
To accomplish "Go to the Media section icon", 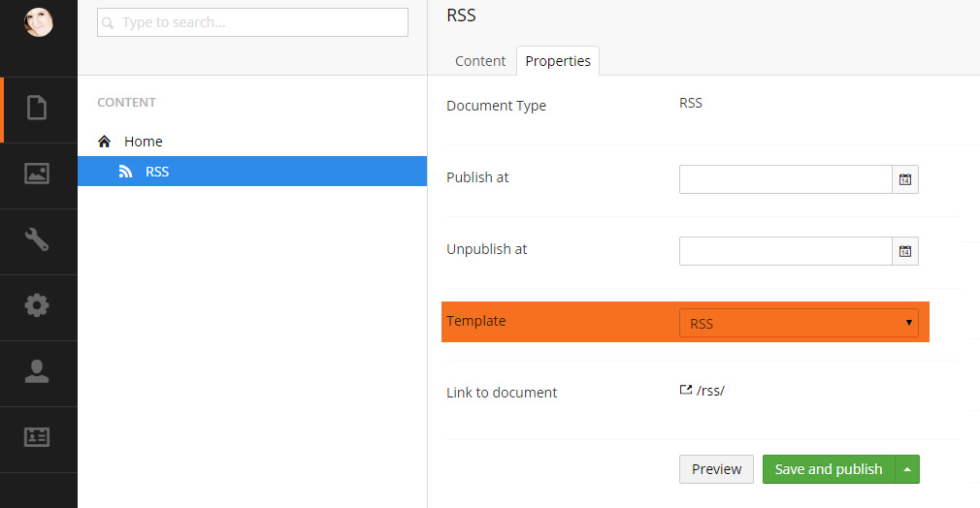I will (38, 175).
